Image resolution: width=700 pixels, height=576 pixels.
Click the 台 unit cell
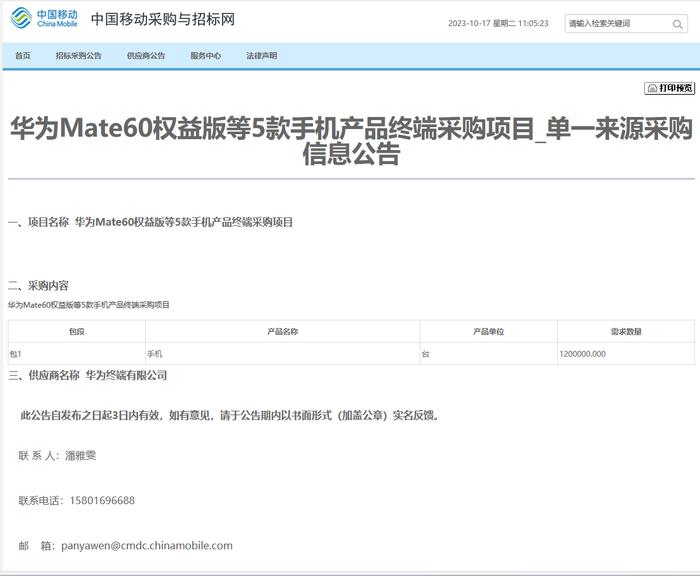point(488,354)
